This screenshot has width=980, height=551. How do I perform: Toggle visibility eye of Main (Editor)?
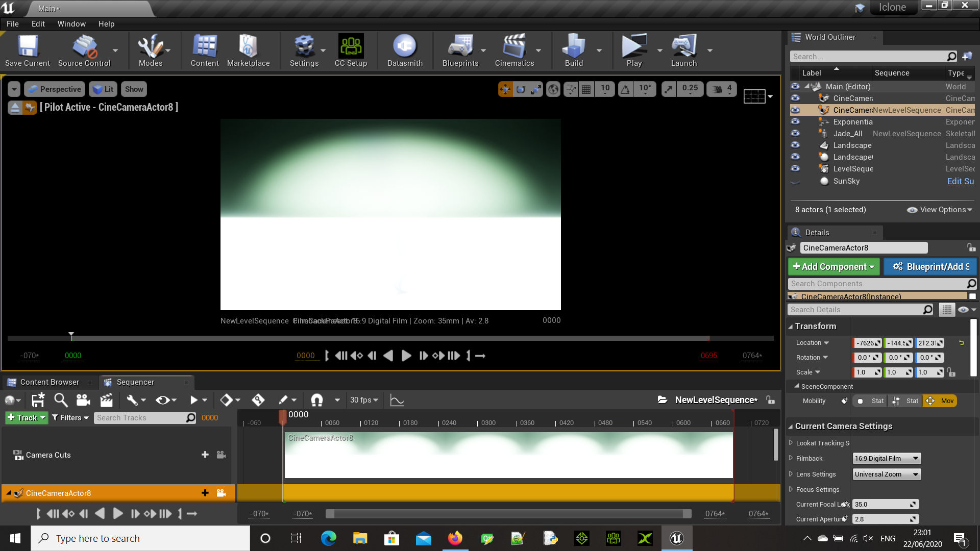[x=795, y=86]
